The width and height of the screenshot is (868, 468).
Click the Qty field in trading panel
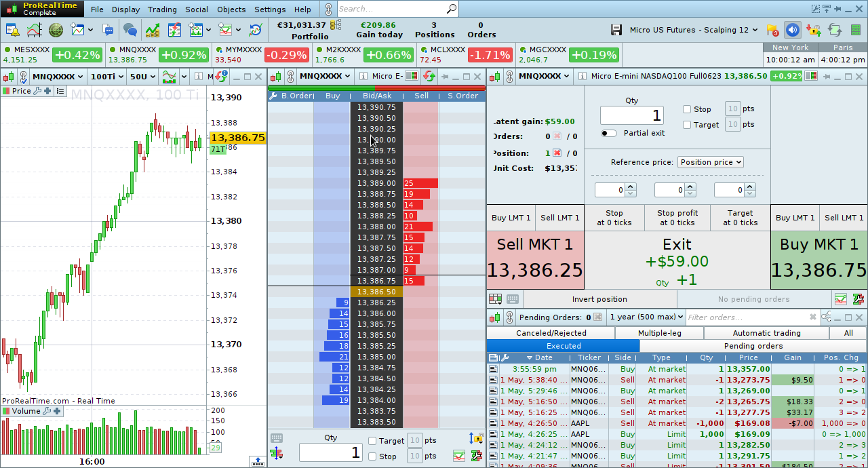click(x=631, y=115)
